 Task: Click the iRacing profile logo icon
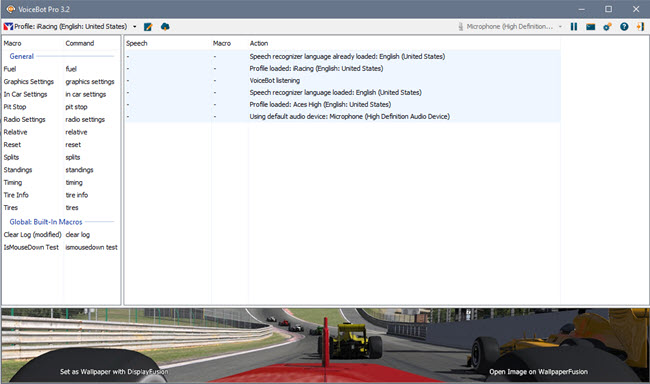[x=8, y=27]
